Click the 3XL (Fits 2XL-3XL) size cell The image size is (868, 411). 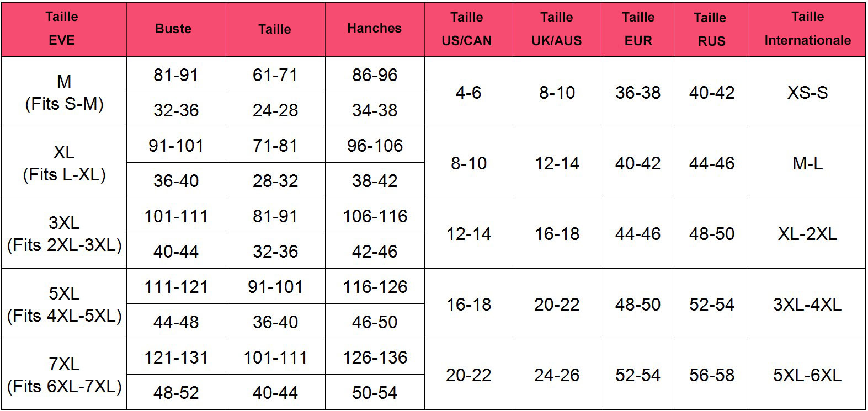(x=64, y=233)
